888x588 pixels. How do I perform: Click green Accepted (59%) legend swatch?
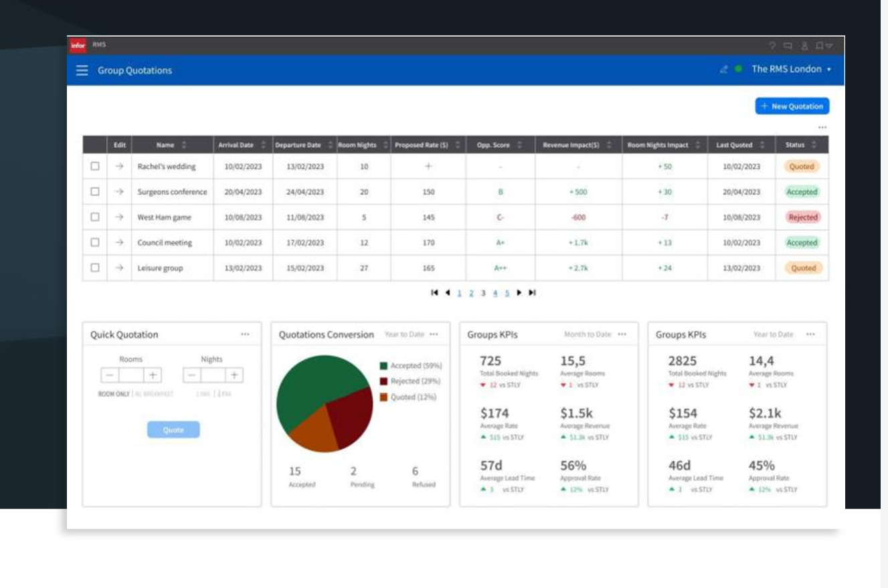click(x=384, y=366)
